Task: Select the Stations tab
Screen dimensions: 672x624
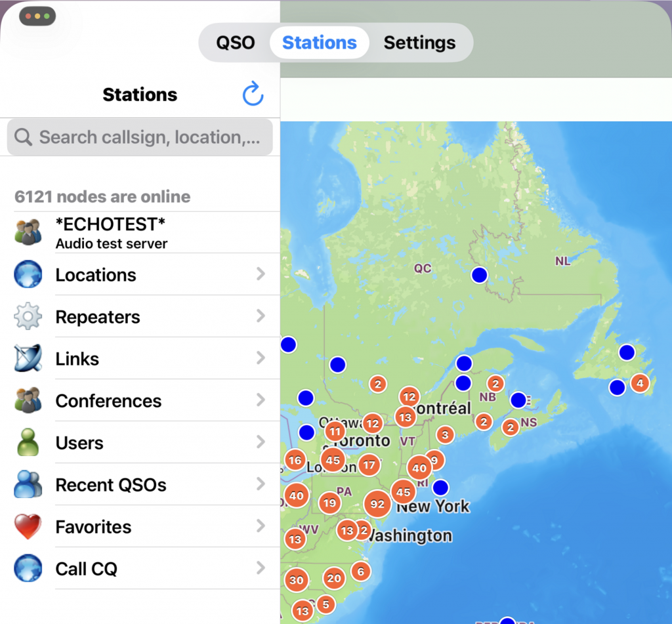Action: click(x=320, y=43)
